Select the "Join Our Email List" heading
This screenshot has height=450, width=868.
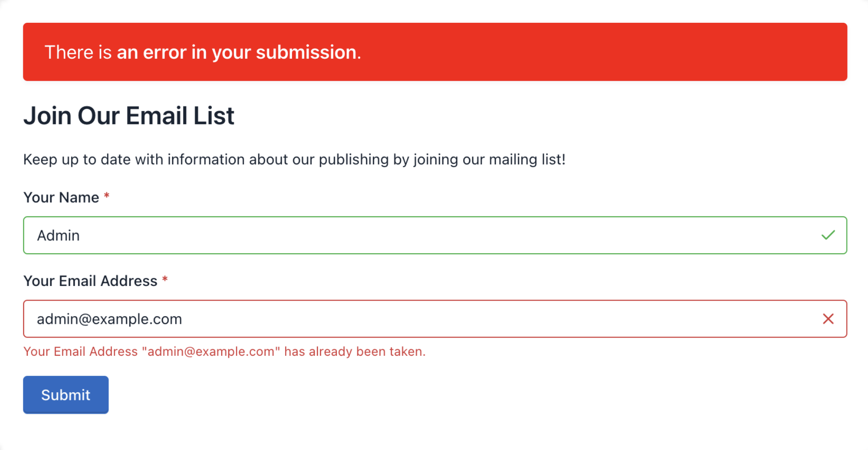click(129, 116)
